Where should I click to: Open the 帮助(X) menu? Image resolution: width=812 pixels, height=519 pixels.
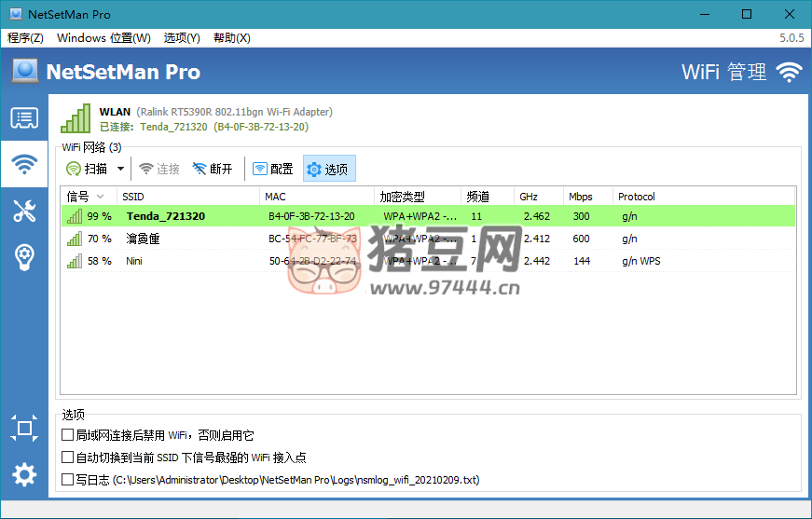(x=231, y=38)
